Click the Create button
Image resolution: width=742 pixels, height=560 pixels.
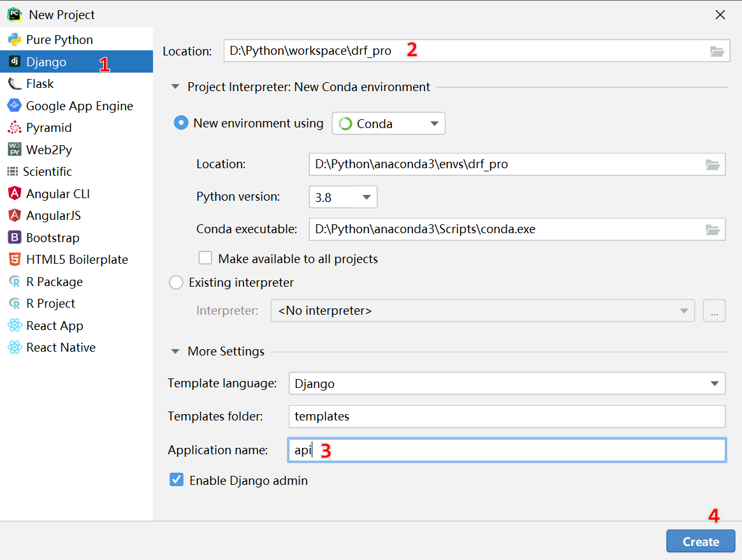point(701,541)
